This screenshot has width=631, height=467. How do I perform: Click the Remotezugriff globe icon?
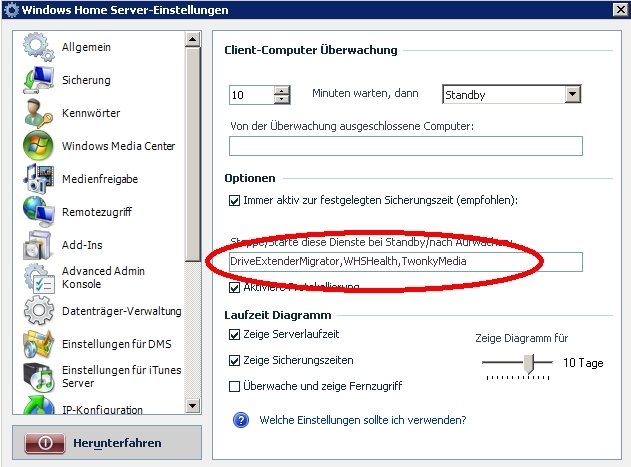[x=38, y=211]
